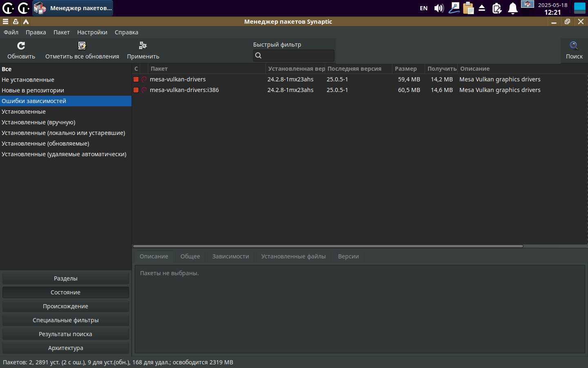
Task: Sort by the Описание column header
Action: pos(523,69)
